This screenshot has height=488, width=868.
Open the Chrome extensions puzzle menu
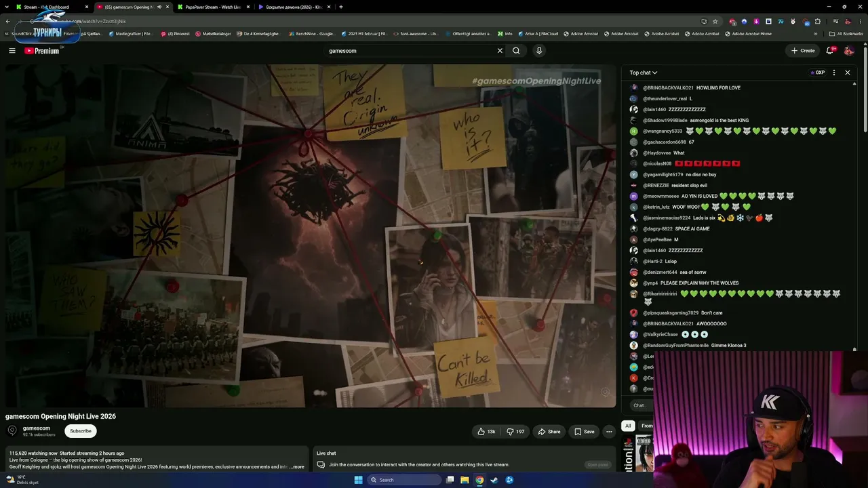pyautogui.click(x=817, y=21)
